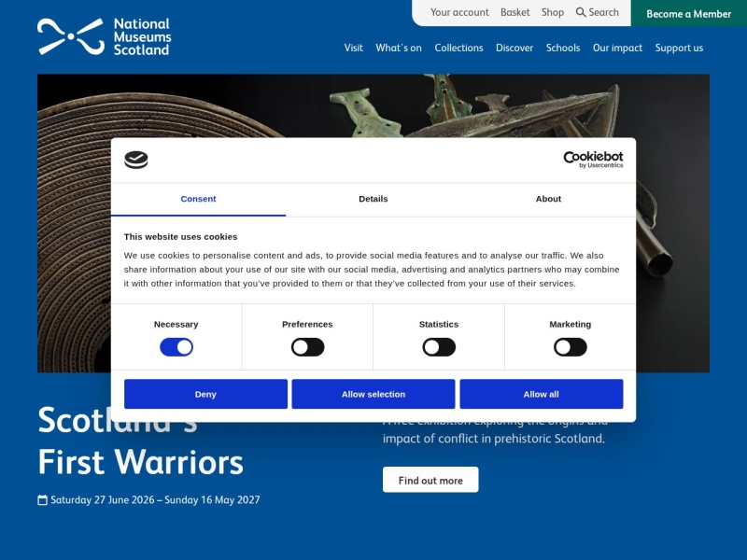747x560 pixels.
Task: Click Allow selection button
Action: pyautogui.click(x=373, y=394)
